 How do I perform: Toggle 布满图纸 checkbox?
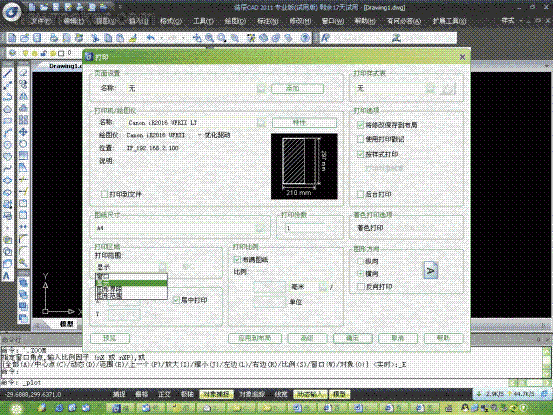(x=237, y=260)
